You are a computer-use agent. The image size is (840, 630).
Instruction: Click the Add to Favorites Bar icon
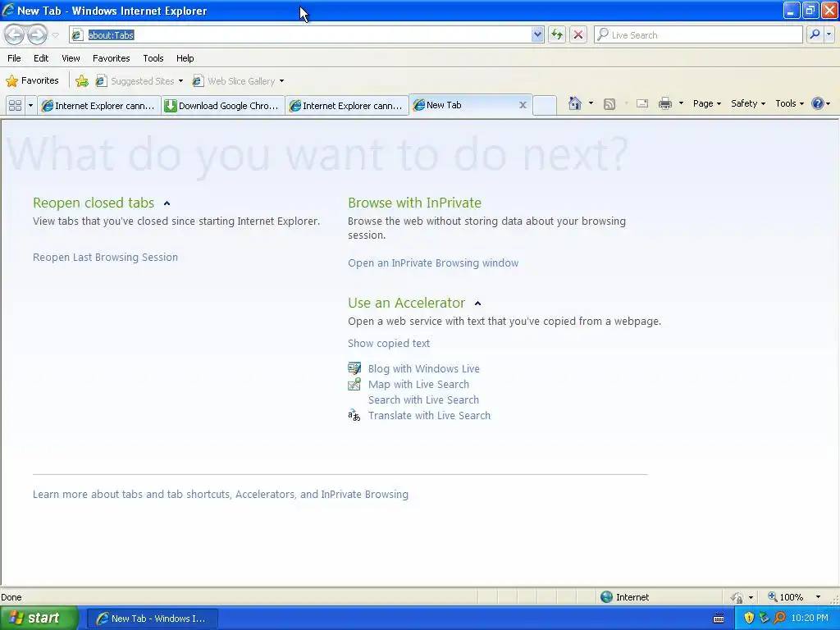(x=82, y=81)
